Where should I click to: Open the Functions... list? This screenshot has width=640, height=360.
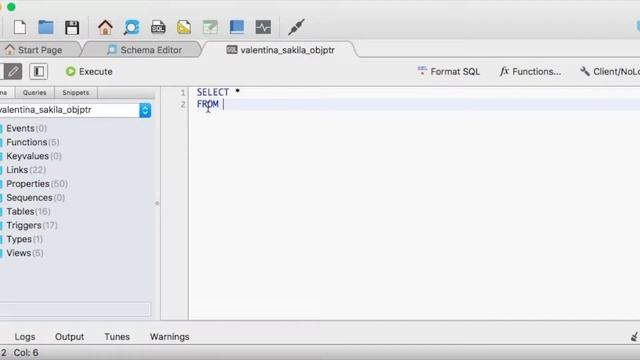[530, 71]
